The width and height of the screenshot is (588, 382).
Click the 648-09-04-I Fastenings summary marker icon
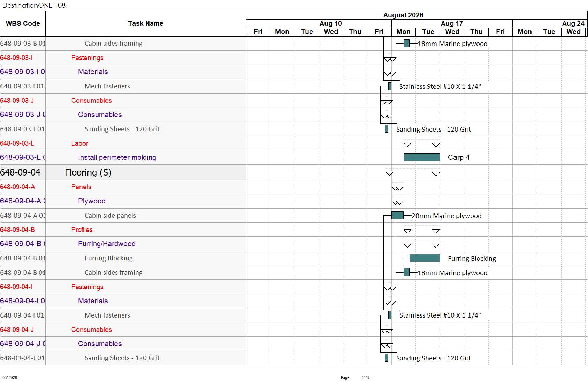(x=390, y=288)
